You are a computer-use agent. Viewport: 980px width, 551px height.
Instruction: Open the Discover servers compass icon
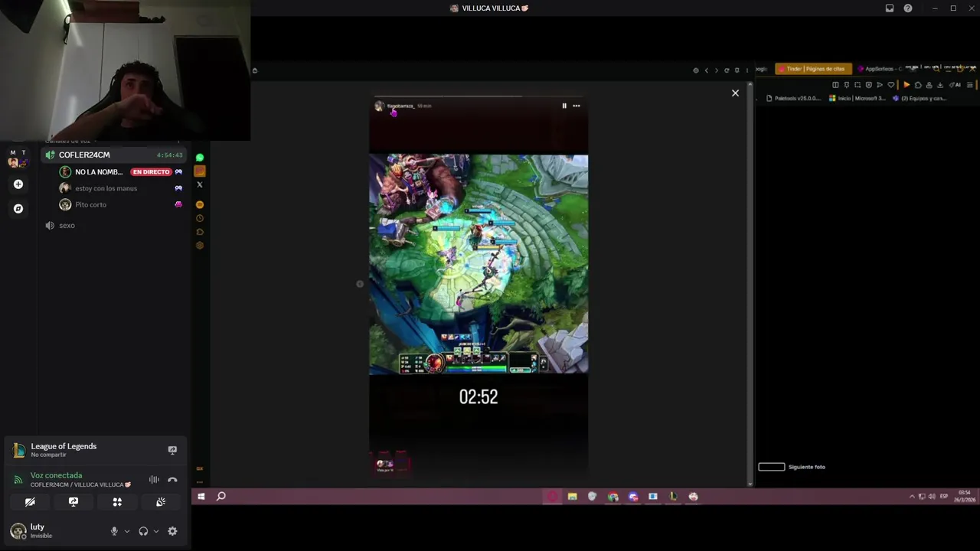tap(18, 208)
